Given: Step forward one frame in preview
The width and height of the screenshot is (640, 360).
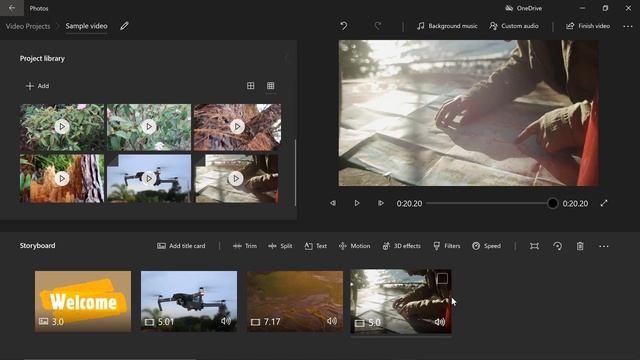Looking at the screenshot, I should coord(380,203).
